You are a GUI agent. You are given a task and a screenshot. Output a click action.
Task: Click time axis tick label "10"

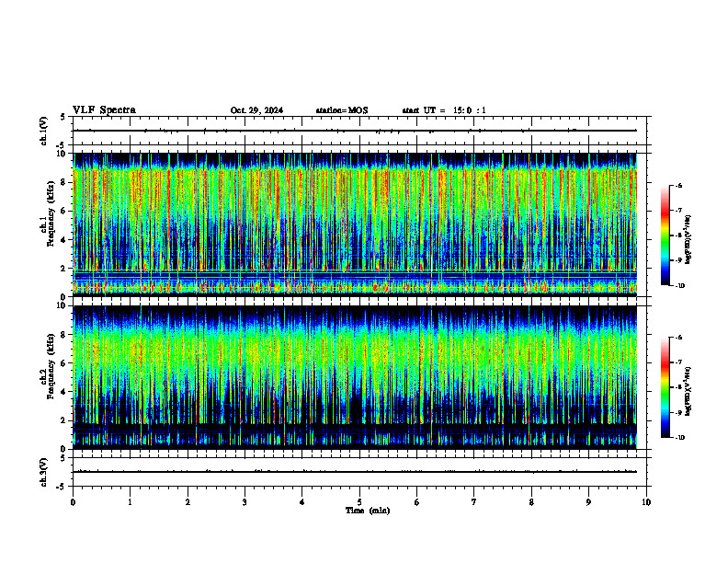click(x=646, y=502)
